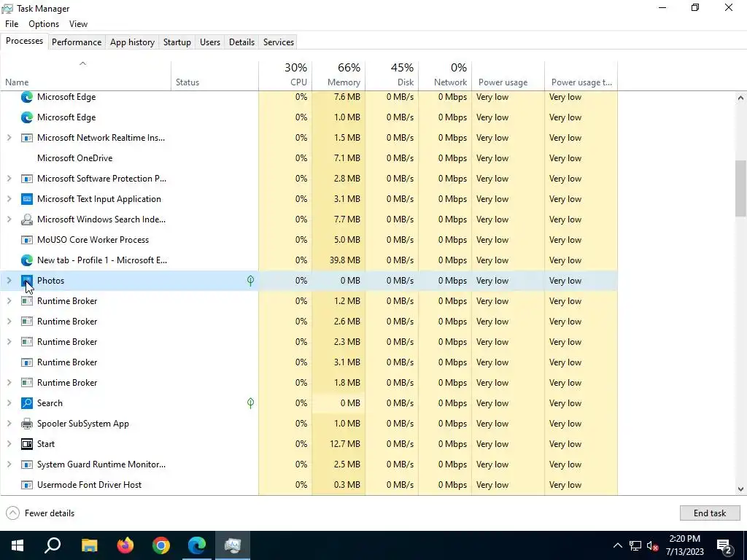This screenshot has height=560, width=747.
Task: Click the green leaf suspended icon for Photos
Action: [x=251, y=281]
